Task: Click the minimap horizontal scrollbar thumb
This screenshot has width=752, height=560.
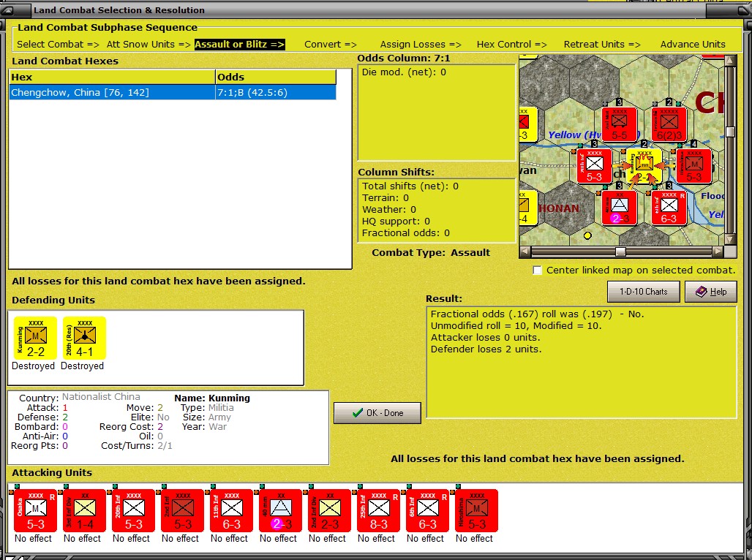Action: (620, 251)
